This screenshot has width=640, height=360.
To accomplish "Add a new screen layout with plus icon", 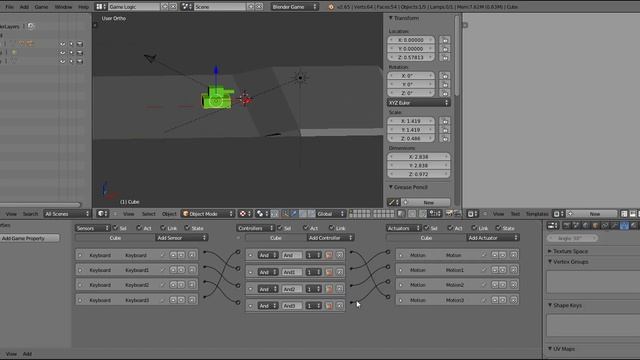I will 164,7.
